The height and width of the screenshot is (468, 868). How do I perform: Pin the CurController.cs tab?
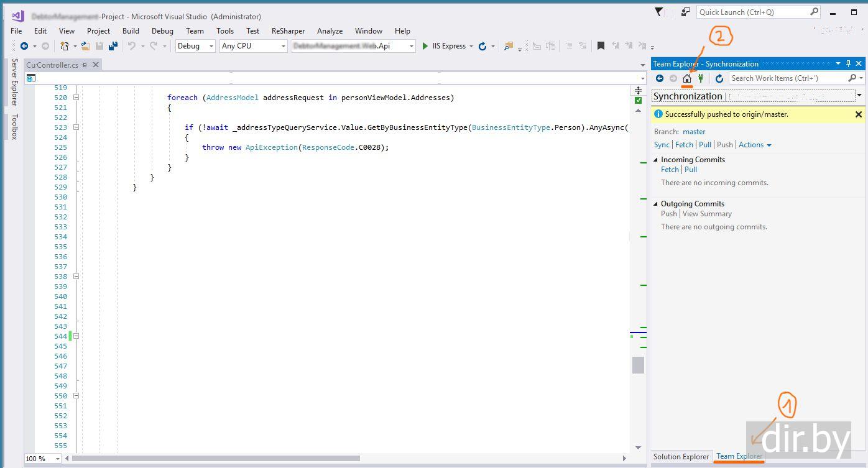click(x=85, y=65)
